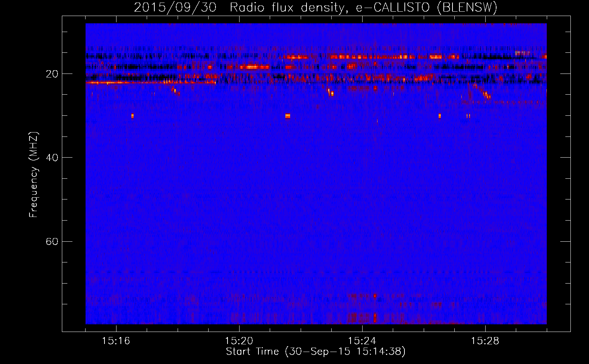589x364 pixels.
Task: Select the "60" frequency tick label
Action: point(52,241)
